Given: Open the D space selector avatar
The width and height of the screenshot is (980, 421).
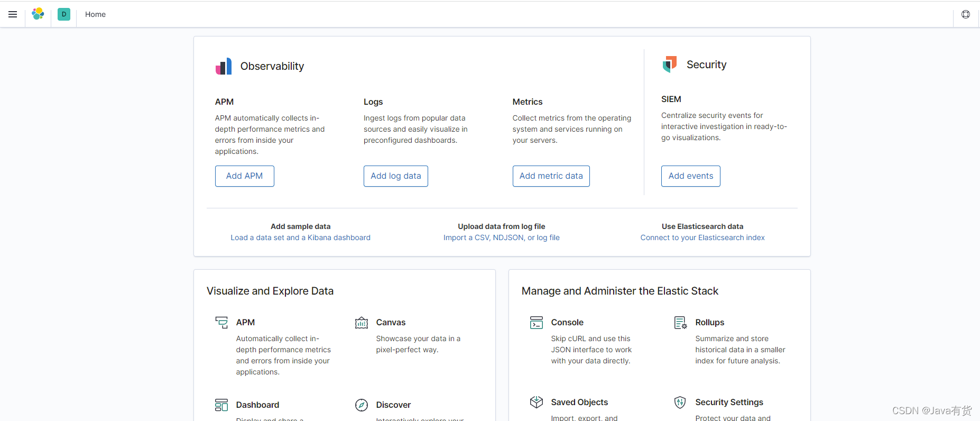Looking at the screenshot, I should [x=64, y=14].
